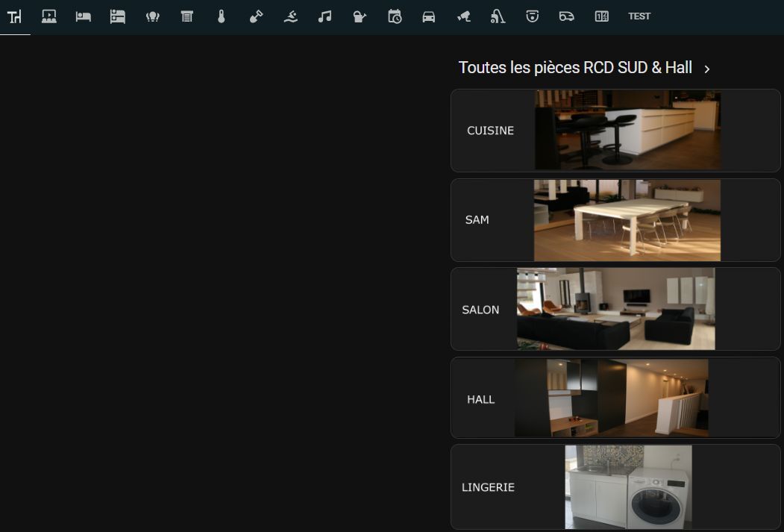Open the SALON room card
The height and width of the screenshot is (532, 784).
[615, 309]
